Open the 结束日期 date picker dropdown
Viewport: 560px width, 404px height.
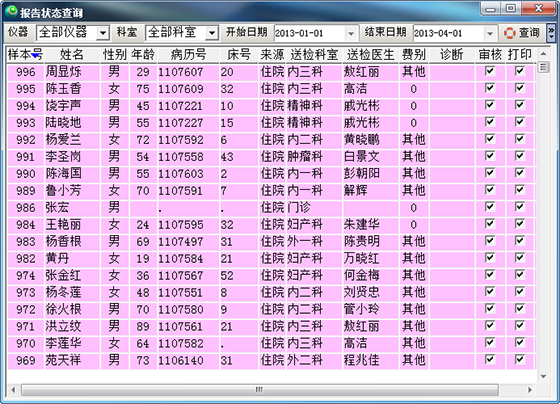pyautogui.click(x=490, y=33)
